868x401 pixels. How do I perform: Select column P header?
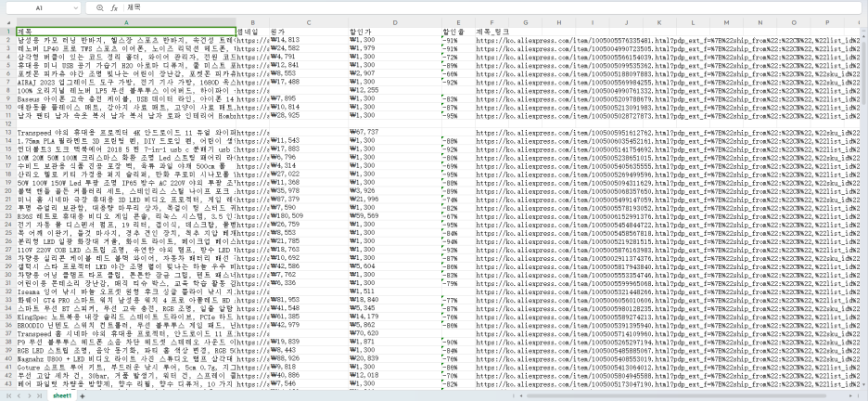pos(827,22)
